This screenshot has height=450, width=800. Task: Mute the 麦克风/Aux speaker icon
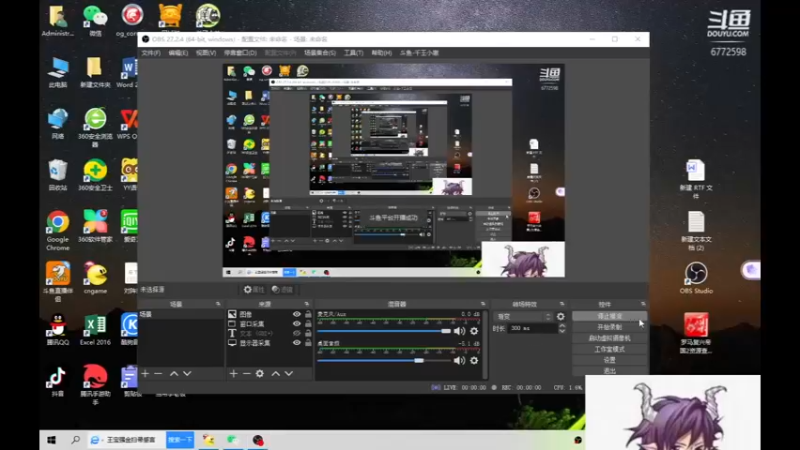(x=459, y=331)
